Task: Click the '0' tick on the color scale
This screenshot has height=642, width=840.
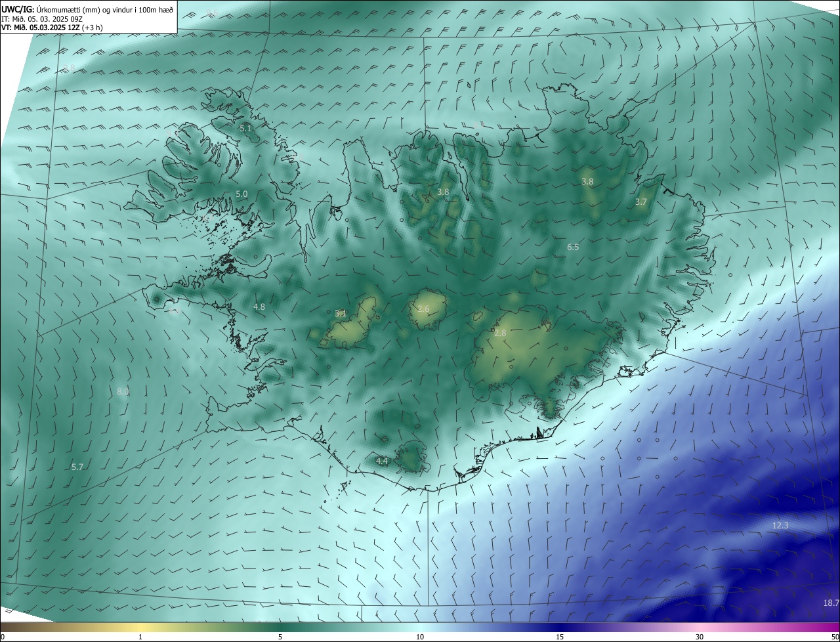Action: pyautogui.click(x=3, y=637)
